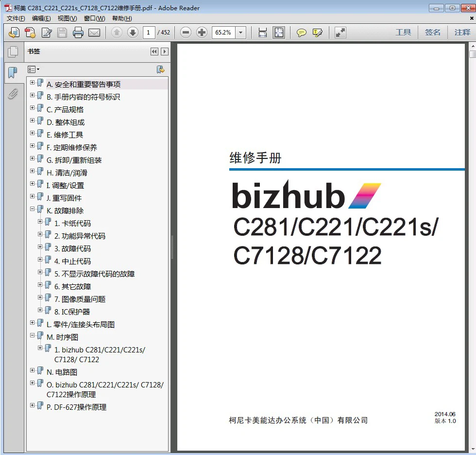Open the 注释 pane
476x455 pixels.
(462, 32)
